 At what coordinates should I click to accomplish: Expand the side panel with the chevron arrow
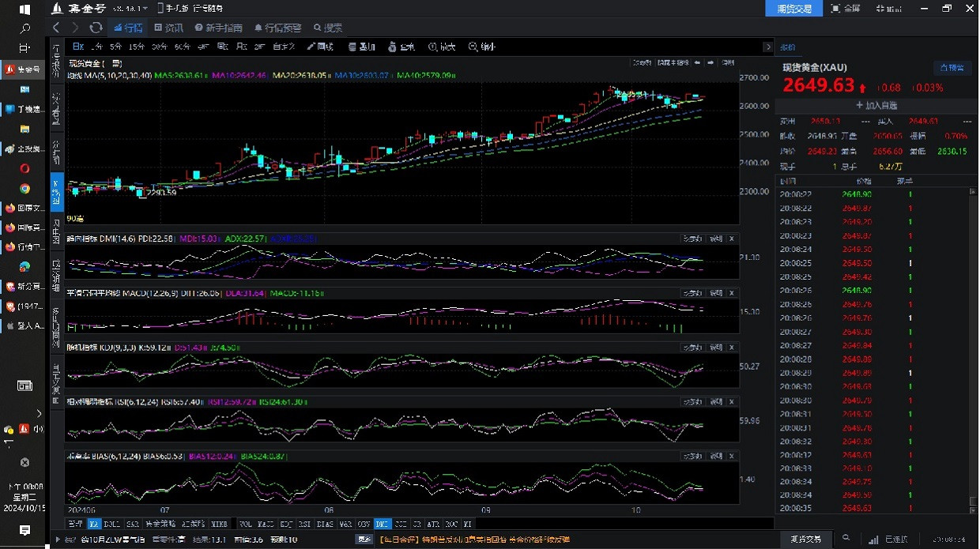pyautogui.click(x=767, y=47)
